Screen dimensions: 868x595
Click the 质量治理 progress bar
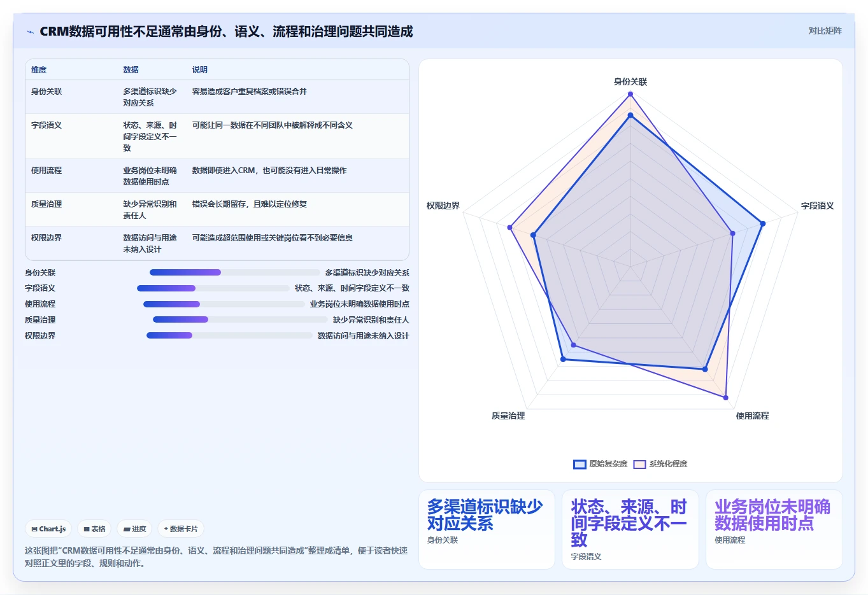click(x=240, y=319)
